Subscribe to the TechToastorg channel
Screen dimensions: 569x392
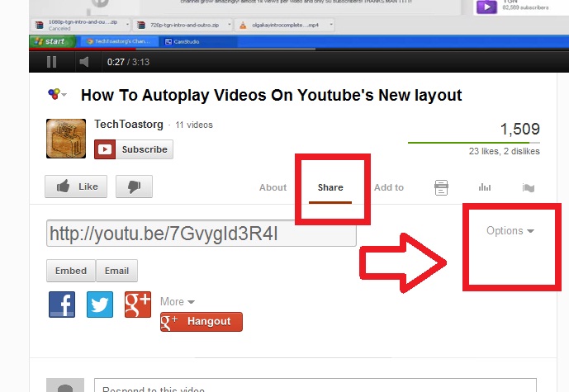pyautogui.click(x=134, y=149)
